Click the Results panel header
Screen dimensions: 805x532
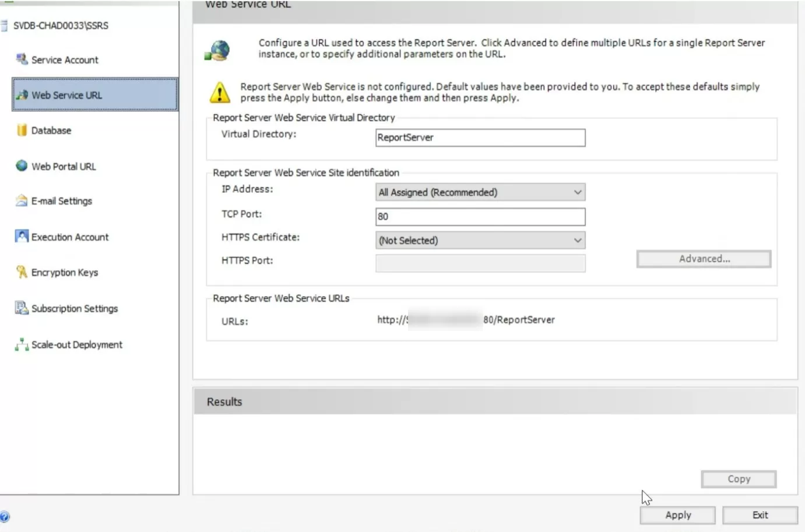pyautogui.click(x=495, y=401)
